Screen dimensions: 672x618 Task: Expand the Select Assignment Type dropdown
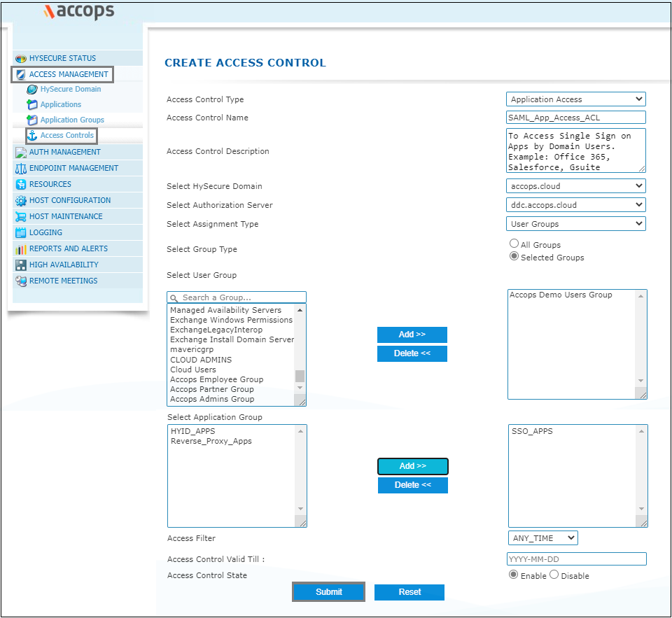tap(575, 224)
